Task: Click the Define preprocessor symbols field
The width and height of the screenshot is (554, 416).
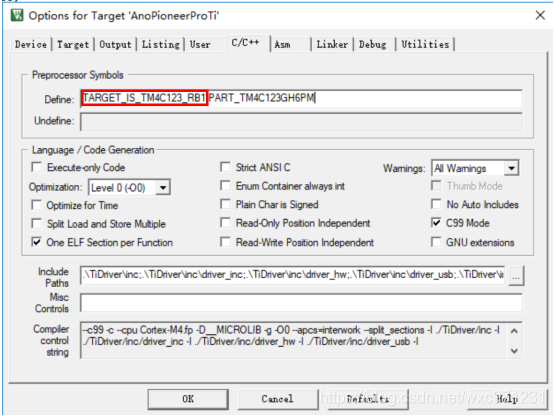Action: [x=301, y=99]
